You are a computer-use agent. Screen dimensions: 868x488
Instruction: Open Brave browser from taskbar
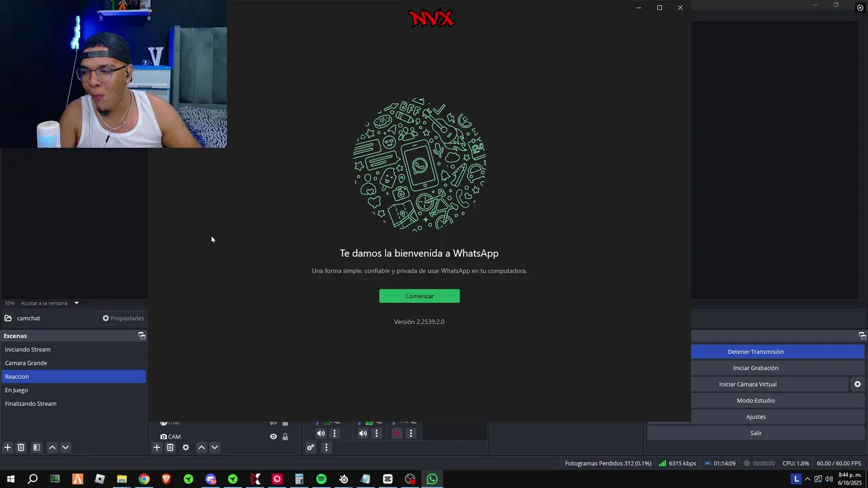point(166,479)
